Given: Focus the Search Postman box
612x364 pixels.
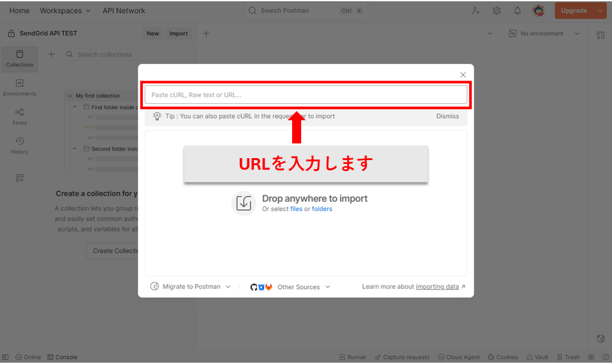Looking at the screenshot, I should (x=306, y=11).
